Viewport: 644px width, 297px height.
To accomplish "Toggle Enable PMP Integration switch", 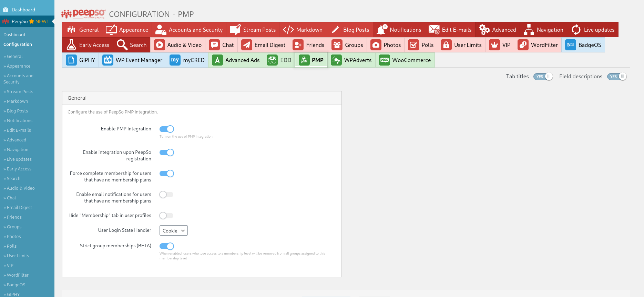I will pyautogui.click(x=167, y=129).
